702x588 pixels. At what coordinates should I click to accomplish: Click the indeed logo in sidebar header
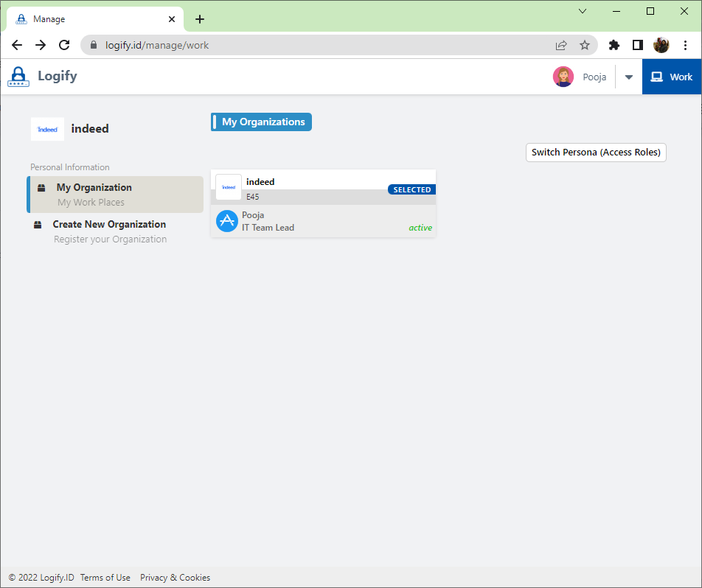(x=47, y=129)
